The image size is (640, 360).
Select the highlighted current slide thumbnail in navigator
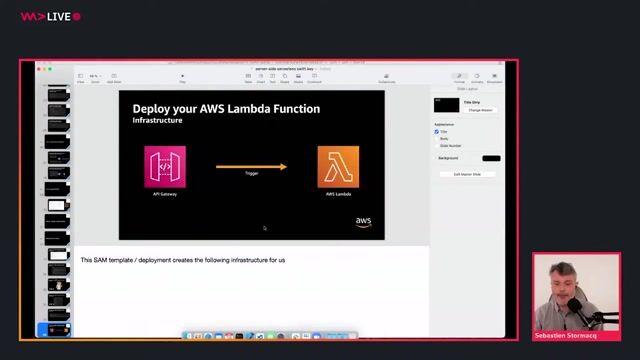pyautogui.click(x=54, y=330)
